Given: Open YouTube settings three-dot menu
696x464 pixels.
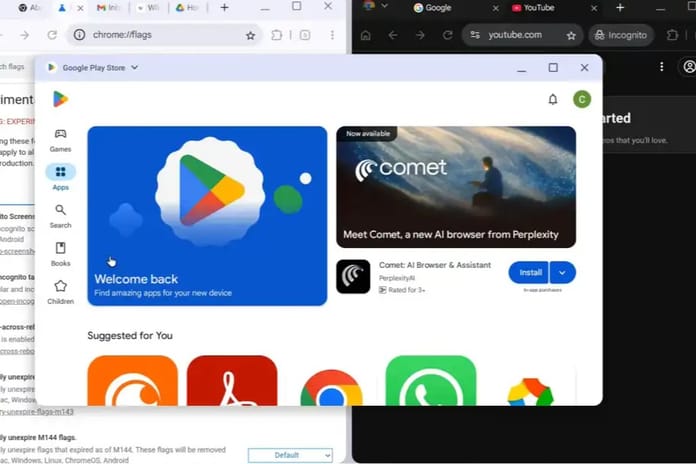Looking at the screenshot, I should [x=661, y=67].
